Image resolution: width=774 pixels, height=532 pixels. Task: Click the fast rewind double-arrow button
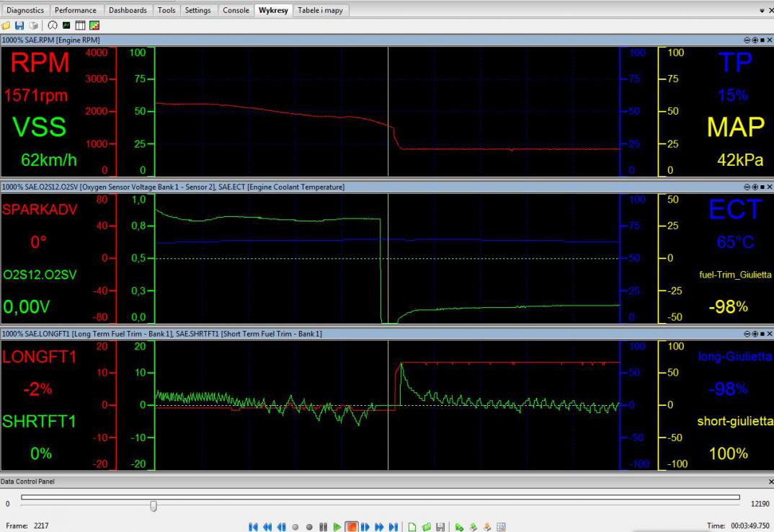coord(267,526)
